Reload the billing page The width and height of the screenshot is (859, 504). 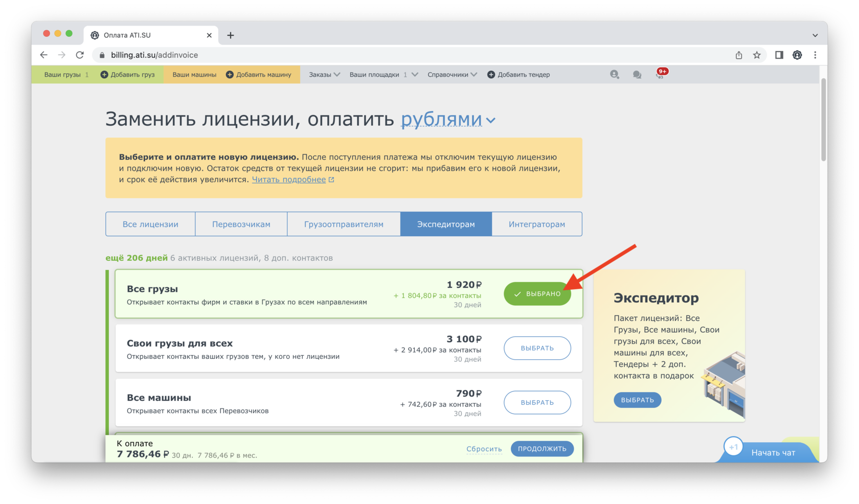click(x=80, y=55)
